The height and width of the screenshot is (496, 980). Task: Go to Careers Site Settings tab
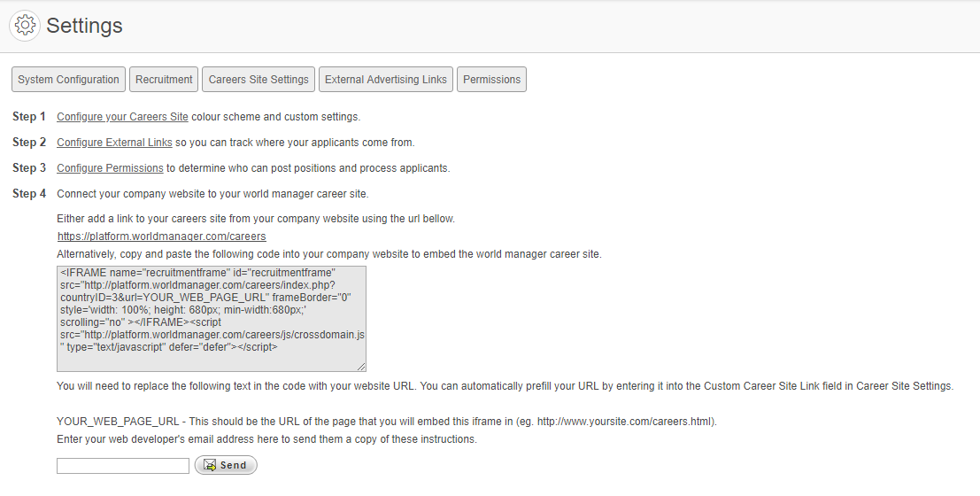(x=259, y=80)
